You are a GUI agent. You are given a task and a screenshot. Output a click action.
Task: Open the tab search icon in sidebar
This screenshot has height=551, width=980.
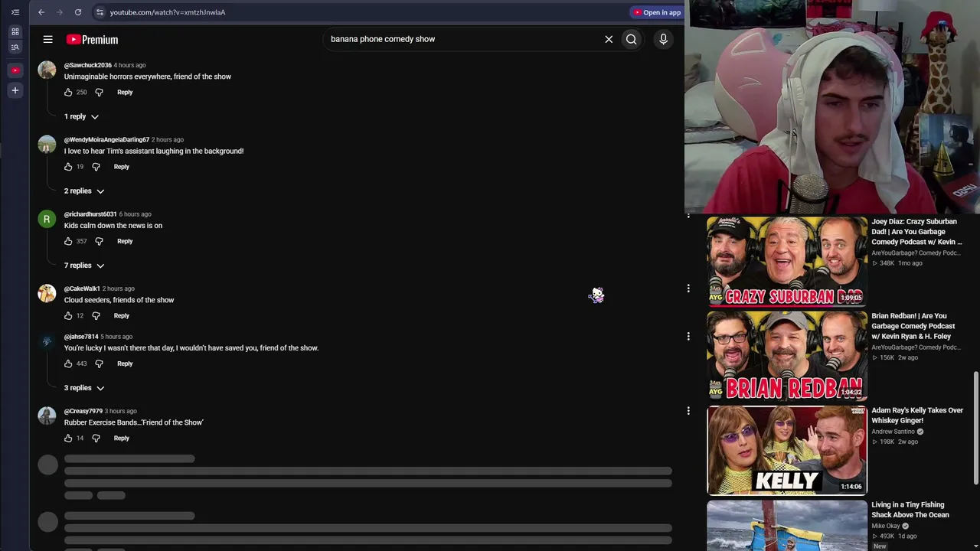pyautogui.click(x=15, y=47)
